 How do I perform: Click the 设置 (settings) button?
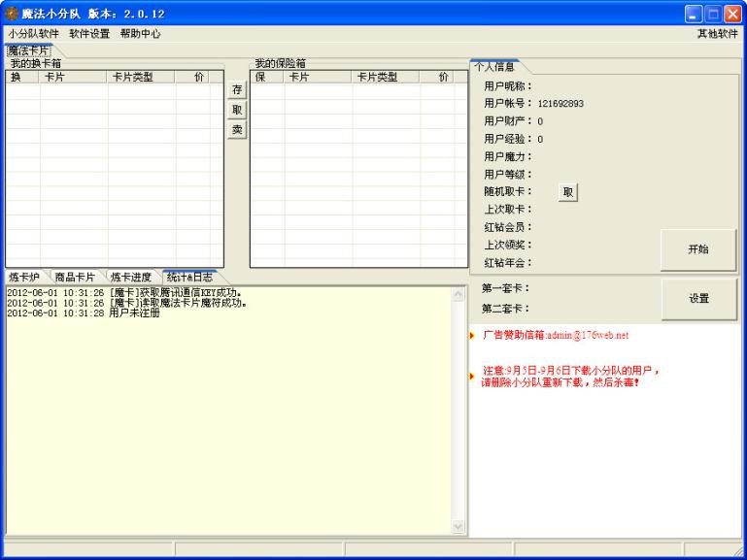click(698, 298)
